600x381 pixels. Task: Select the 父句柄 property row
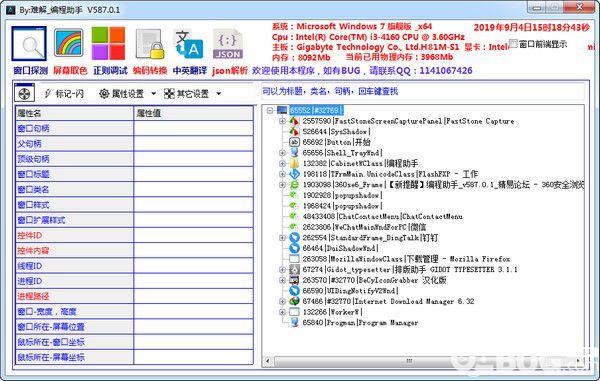(134, 144)
